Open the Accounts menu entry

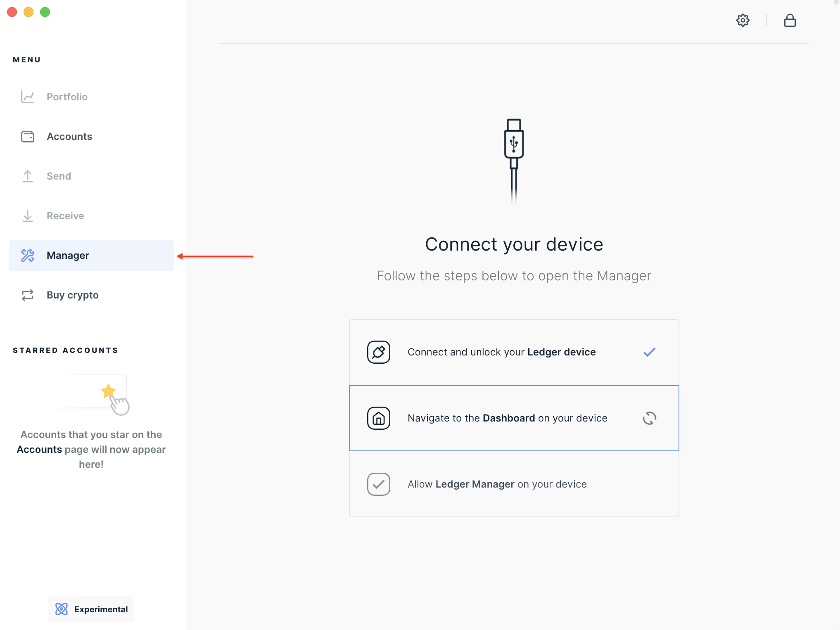pyautogui.click(x=69, y=136)
